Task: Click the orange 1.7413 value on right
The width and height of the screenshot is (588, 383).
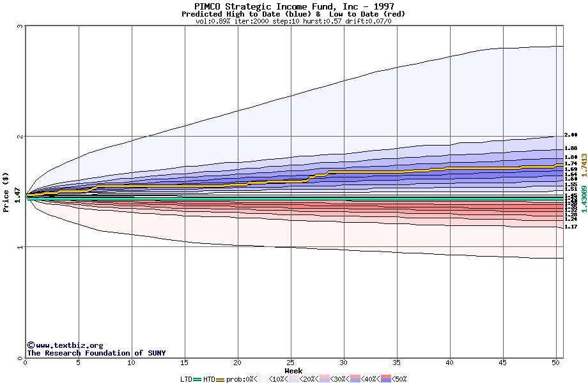Action: [584, 165]
